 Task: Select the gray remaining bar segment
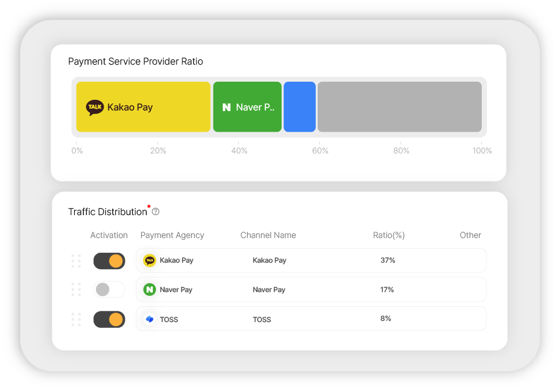(x=399, y=106)
